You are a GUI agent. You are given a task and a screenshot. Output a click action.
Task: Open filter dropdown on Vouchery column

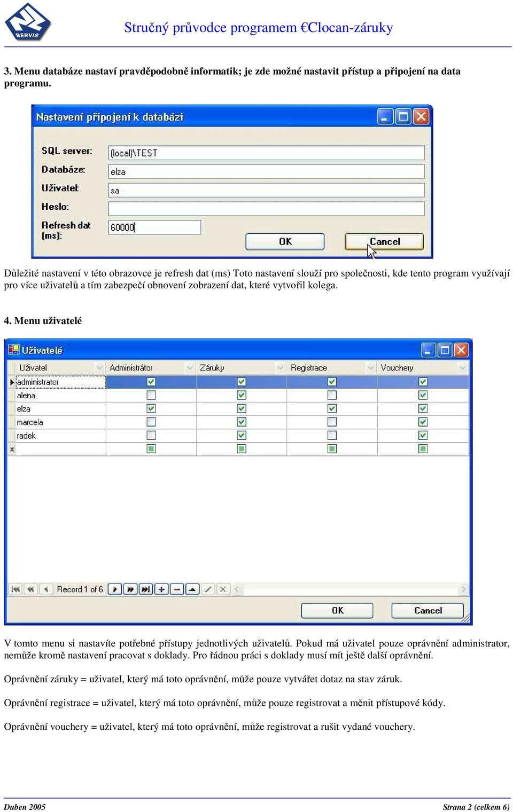coord(463,368)
